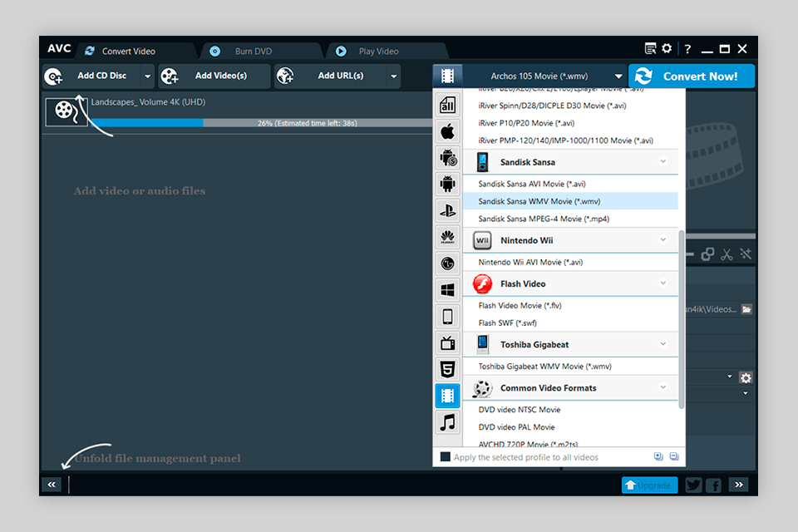The height and width of the screenshot is (532, 798).
Task: Click the film strip output profile icon
Action: point(447,76)
